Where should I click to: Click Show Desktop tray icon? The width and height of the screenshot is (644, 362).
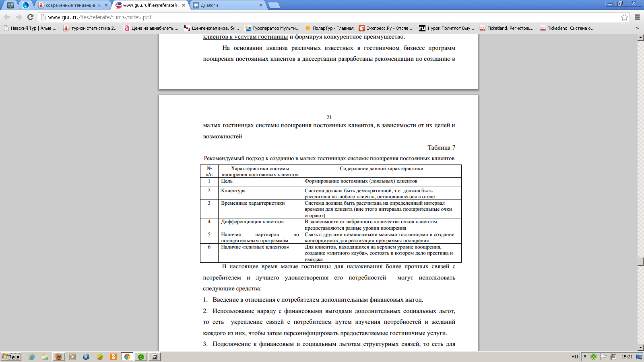coord(640,357)
